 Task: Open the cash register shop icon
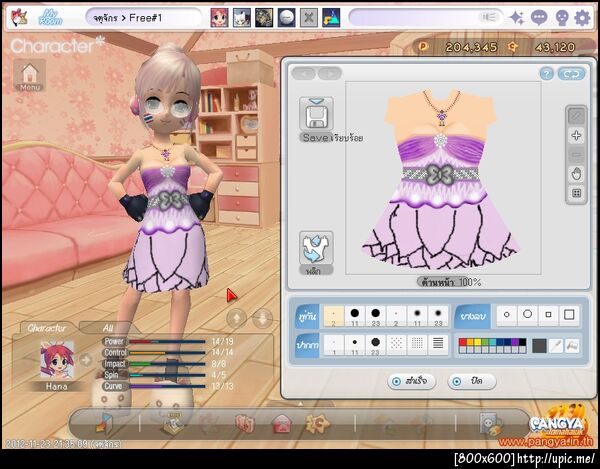point(172,424)
